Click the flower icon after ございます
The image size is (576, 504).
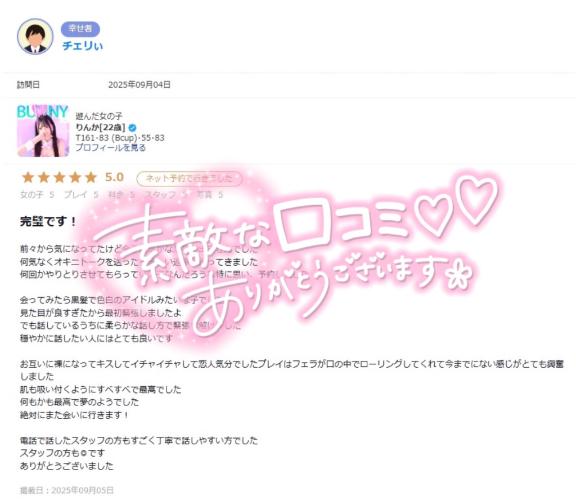[x=461, y=276]
